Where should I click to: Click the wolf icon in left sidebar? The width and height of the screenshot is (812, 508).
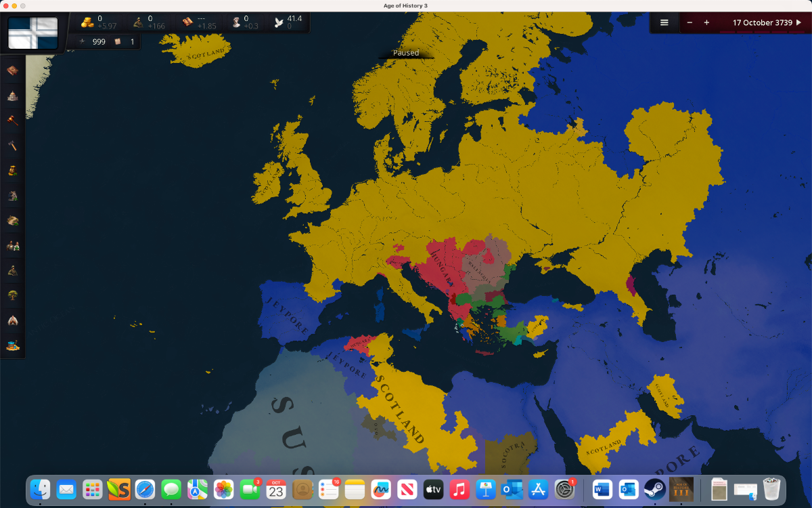[x=12, y=196]
